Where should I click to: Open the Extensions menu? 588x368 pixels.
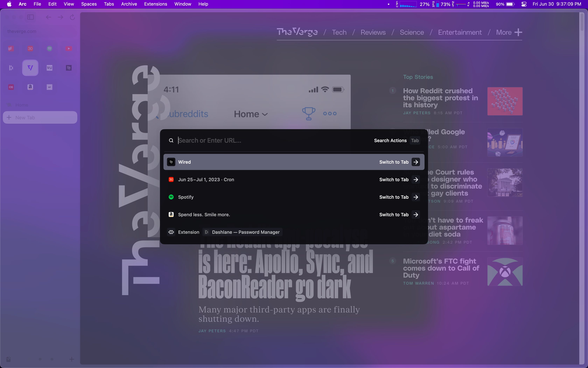(156, 4)
